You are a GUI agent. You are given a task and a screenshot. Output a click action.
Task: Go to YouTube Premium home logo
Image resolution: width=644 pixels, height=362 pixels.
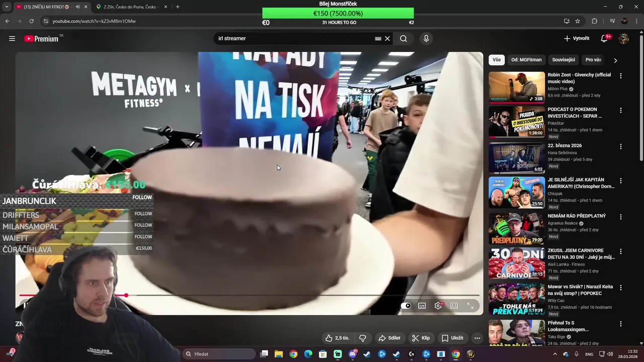coord(42,39)
